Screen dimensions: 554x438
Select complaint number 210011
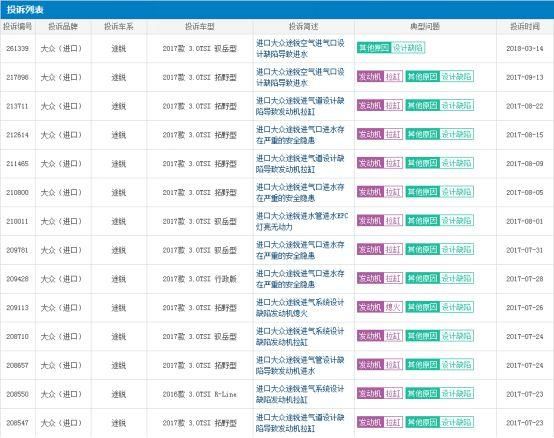point(17,221)
